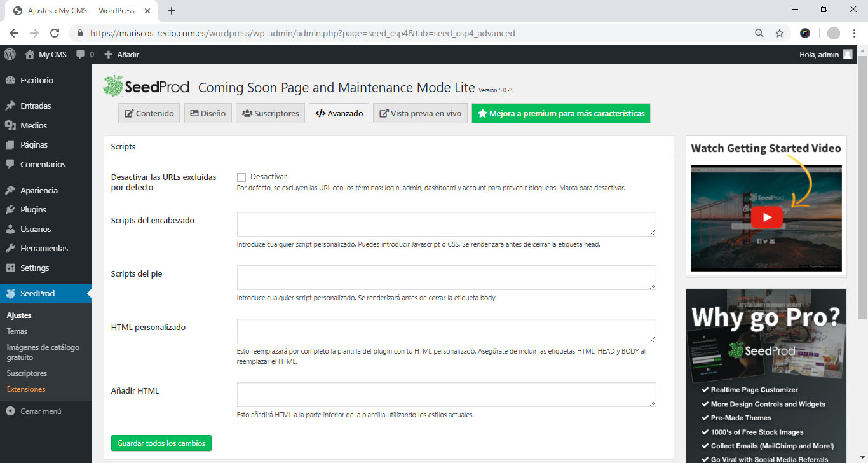Open the Herramientas menu item
This screenshot has height=463, width=868.
pos(46,248)
